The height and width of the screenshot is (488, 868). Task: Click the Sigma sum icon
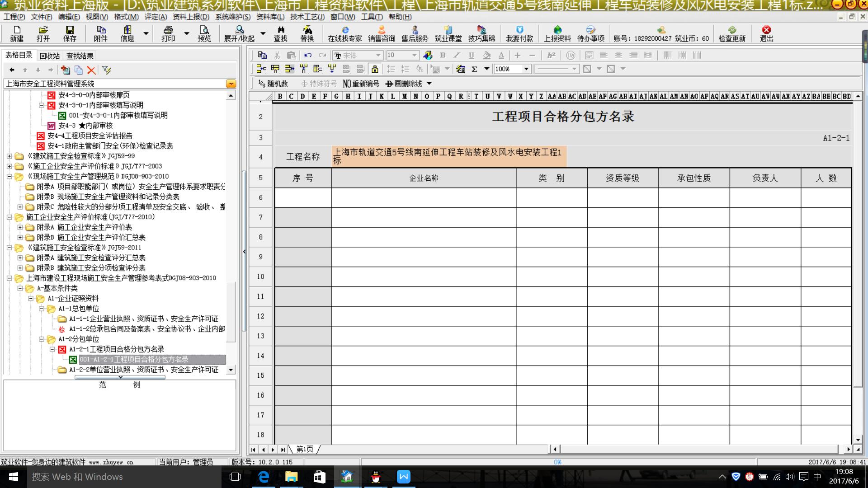tap(474, 69)
